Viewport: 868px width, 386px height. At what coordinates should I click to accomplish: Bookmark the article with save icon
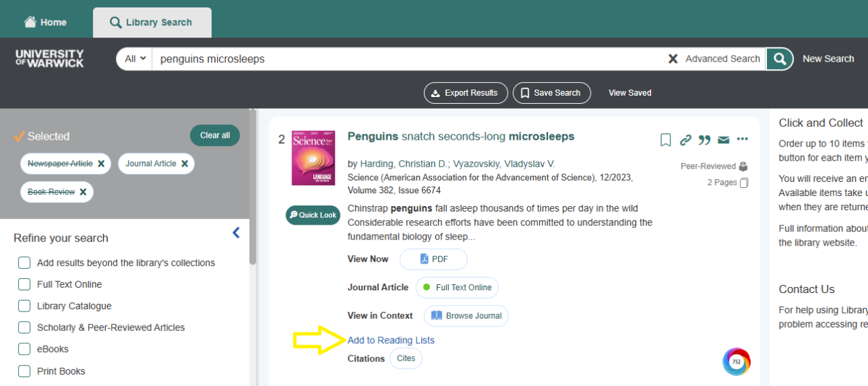665,140
